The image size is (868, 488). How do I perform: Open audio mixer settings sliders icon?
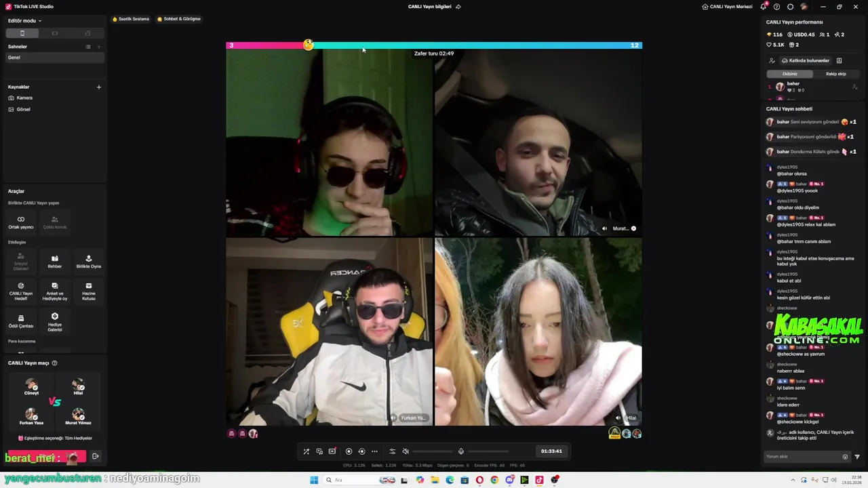coord(392,451)
